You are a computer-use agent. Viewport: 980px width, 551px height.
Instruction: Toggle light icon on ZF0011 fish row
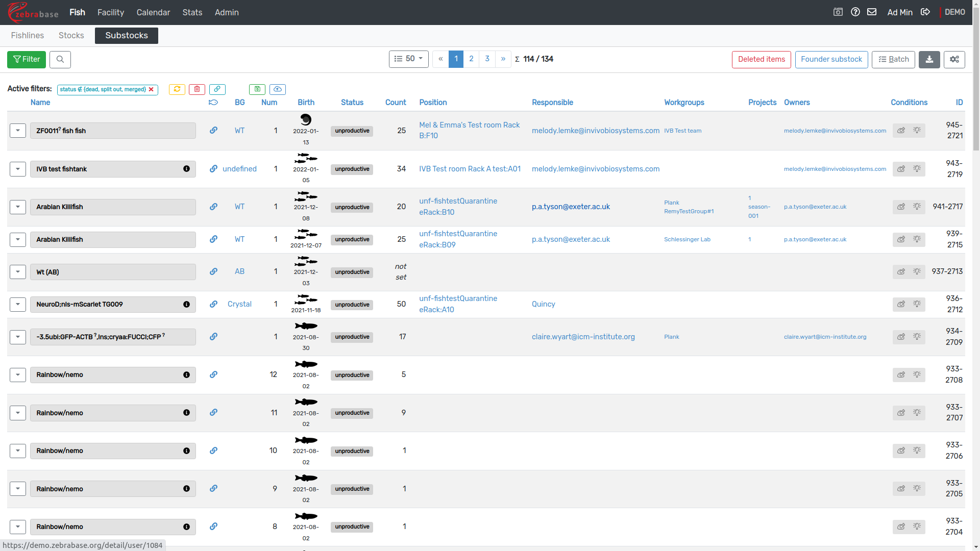[x=917, y=131]
